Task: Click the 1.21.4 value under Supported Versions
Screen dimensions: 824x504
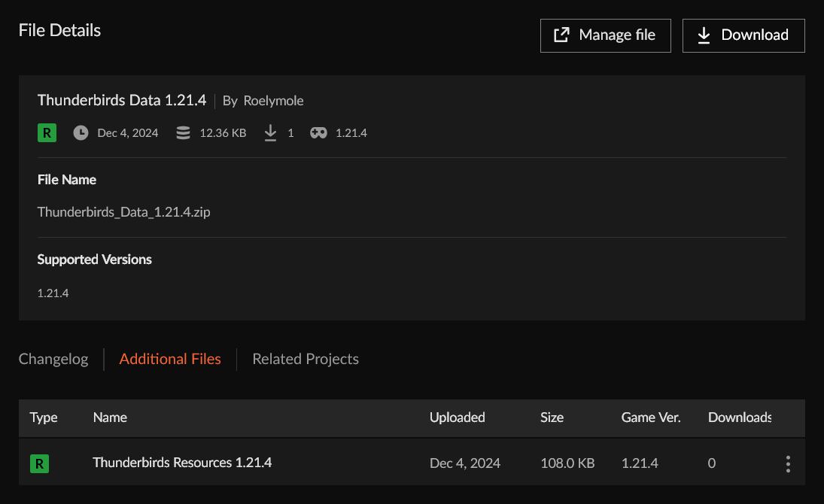Action: (53, 293)
